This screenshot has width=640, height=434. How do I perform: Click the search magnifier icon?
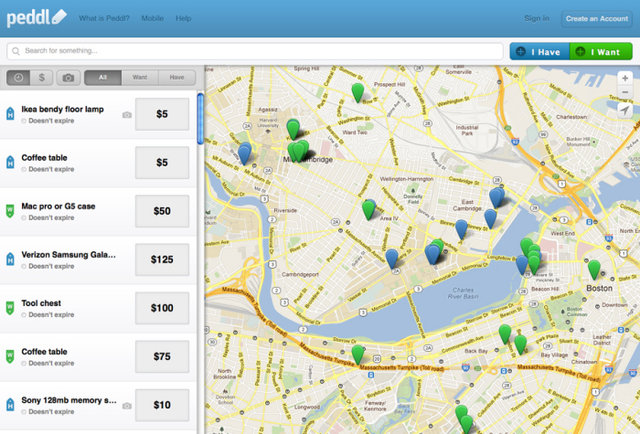pos(16,51)
